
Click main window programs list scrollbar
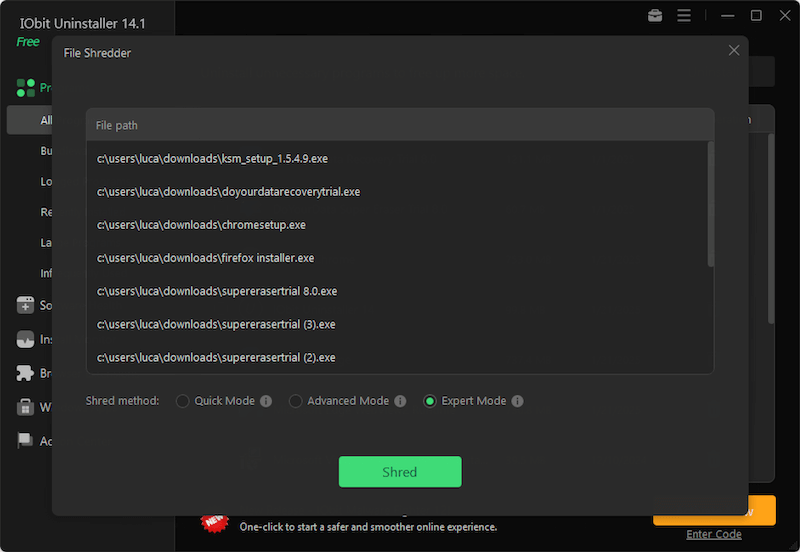(771, 228)
